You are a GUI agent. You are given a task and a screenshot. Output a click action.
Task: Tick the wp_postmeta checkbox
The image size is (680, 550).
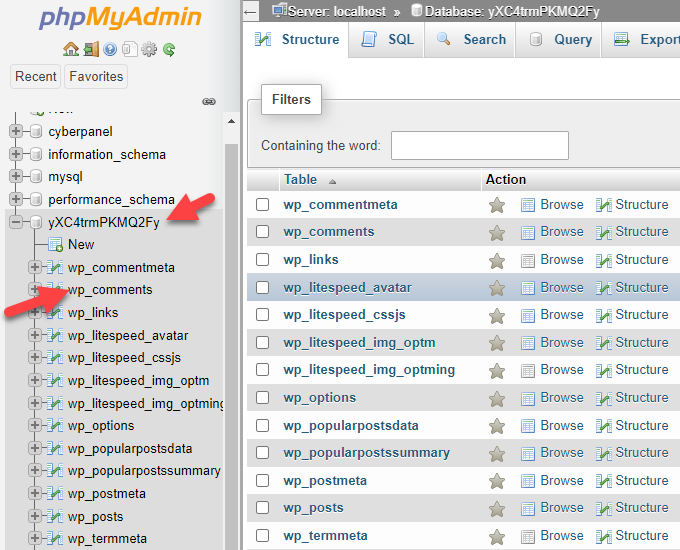tap(262, 481)
